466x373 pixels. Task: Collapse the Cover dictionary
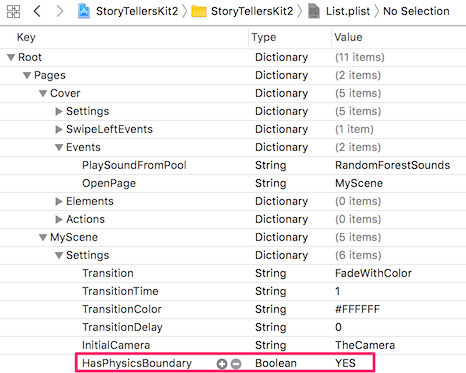tap(43, 93)
